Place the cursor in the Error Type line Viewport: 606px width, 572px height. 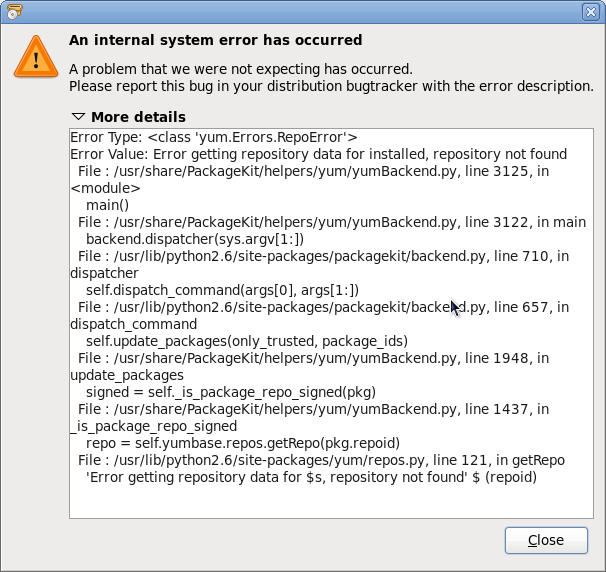pyautogui.click(x=214, y=137)
